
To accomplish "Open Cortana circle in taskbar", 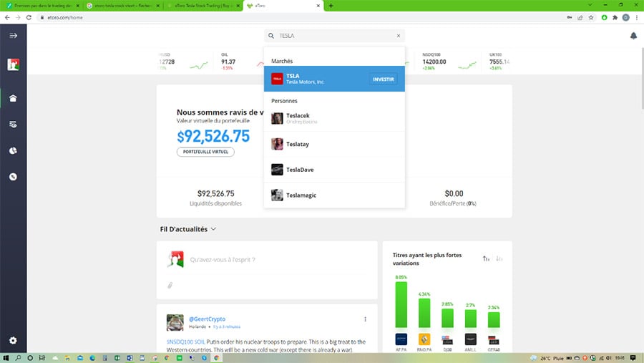I will click(30, 358).
